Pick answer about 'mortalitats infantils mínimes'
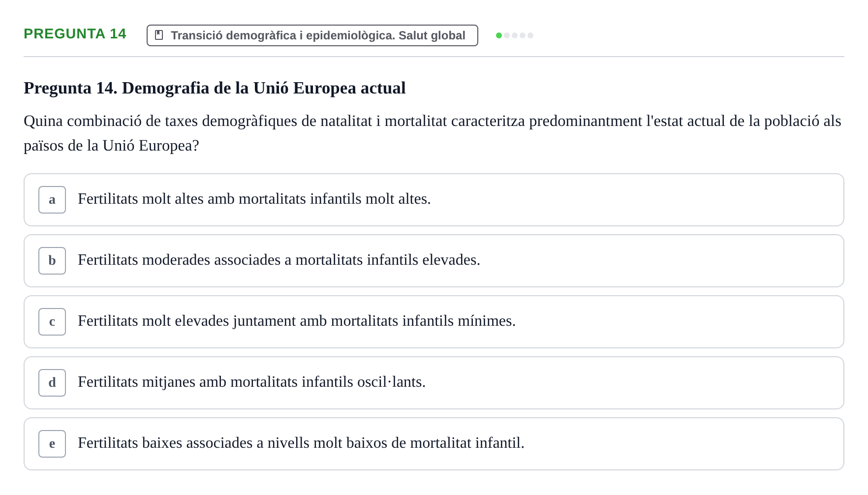Viewport: 868px width, 495px height. tap(434, 322)
